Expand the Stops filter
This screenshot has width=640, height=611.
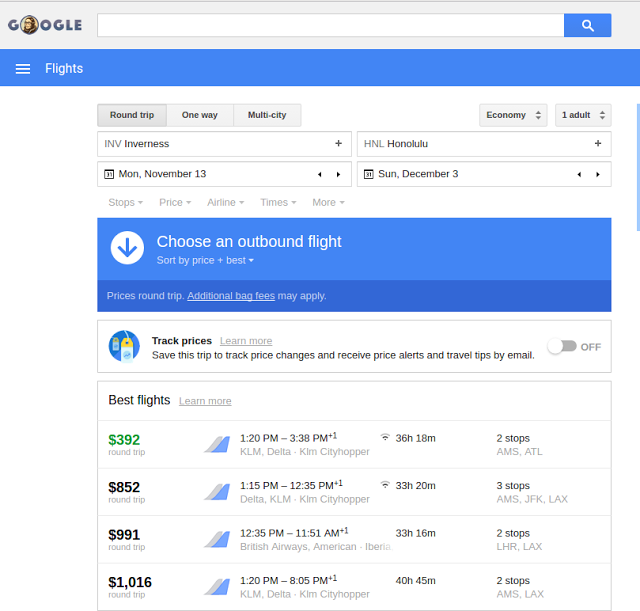click(x=125, y=202)
